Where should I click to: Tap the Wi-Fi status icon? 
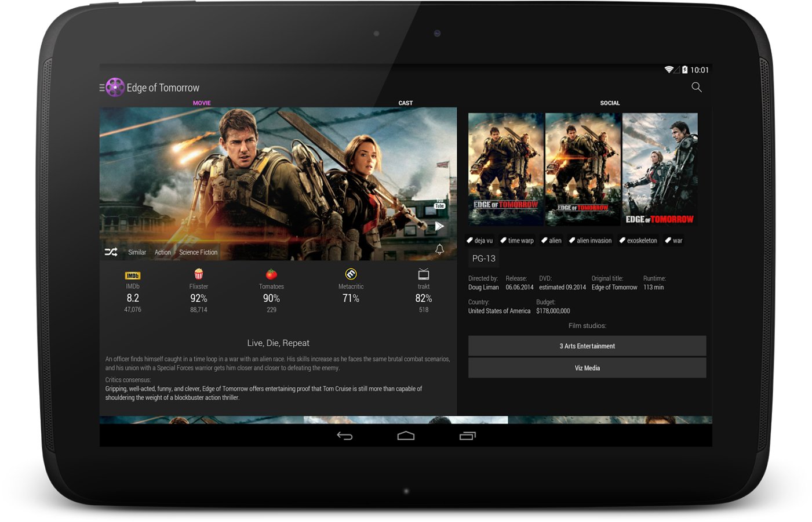click(669, 70)
